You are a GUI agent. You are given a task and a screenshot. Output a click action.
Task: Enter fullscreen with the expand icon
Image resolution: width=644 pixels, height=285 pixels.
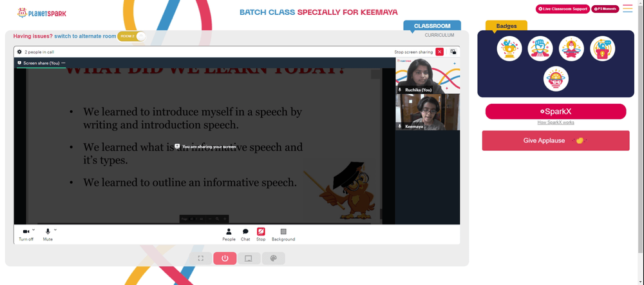click(x=200, y=259)
